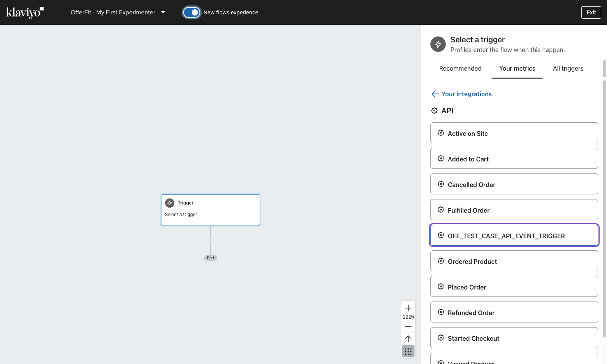Screen dimensions: 607x364
Task: Toggle the dotted grid icon
Action: coord(408,352)
